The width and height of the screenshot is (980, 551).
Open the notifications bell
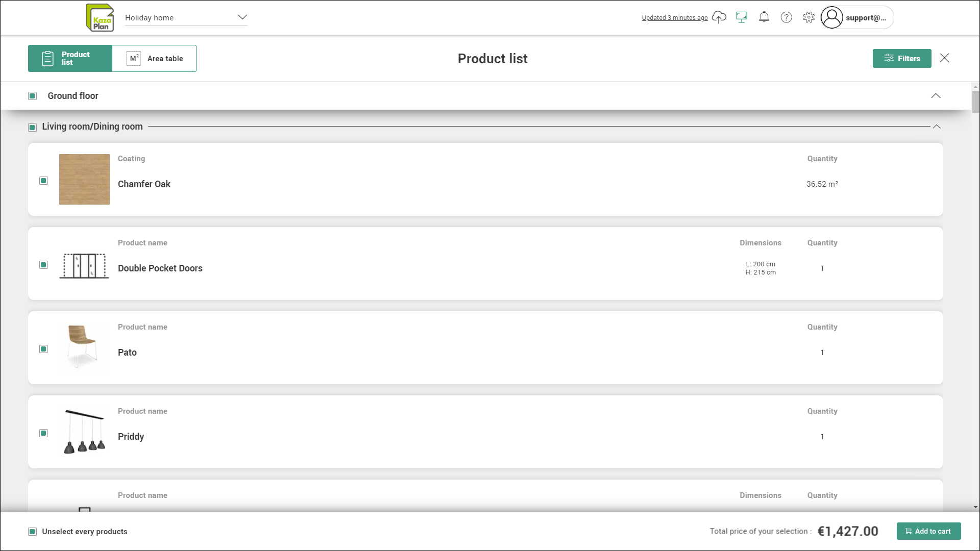pyautogui.click(x=764, y=17)
